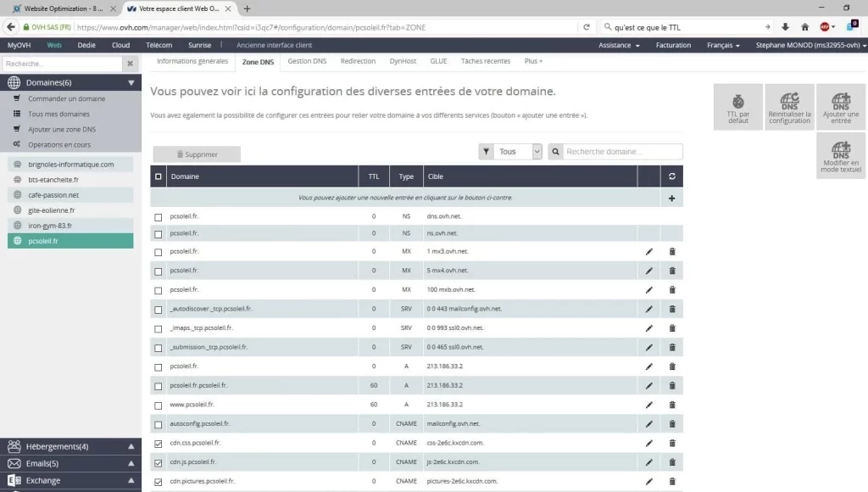
Task: Select the 1 mx3.ovh.net row checkbox
Action: coord(159,252)
